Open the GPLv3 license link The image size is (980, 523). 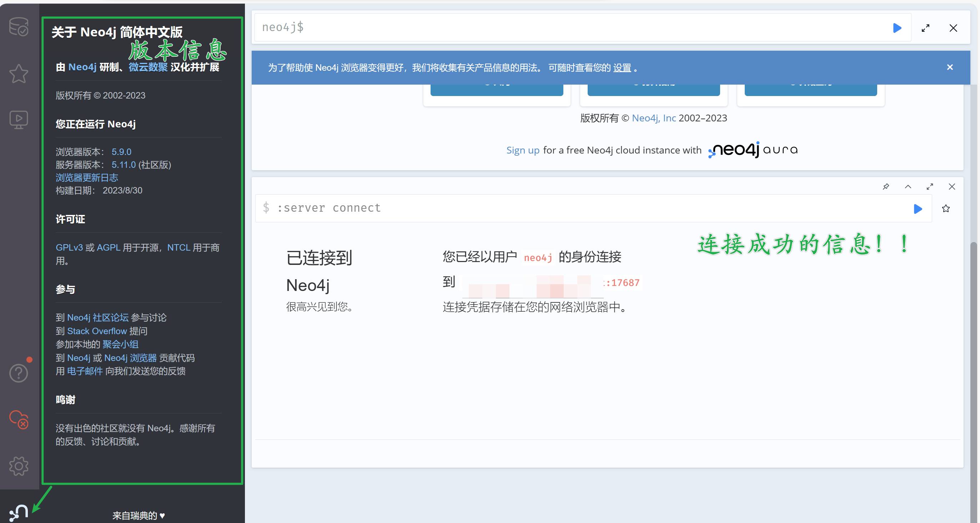[x=69, y=248]
